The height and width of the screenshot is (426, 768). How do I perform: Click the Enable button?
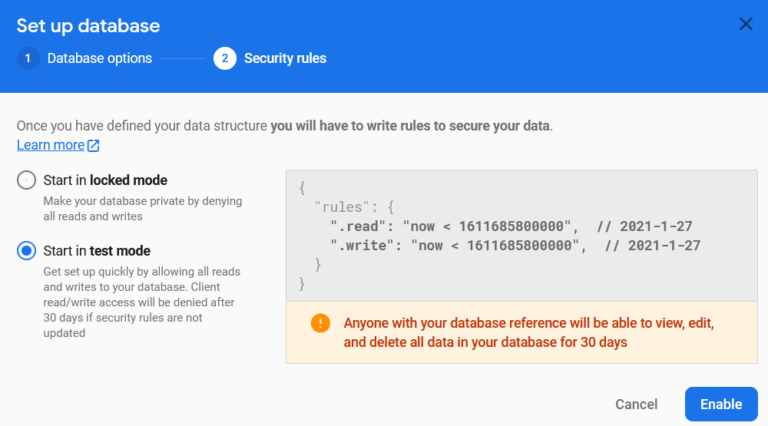point(721,404)
